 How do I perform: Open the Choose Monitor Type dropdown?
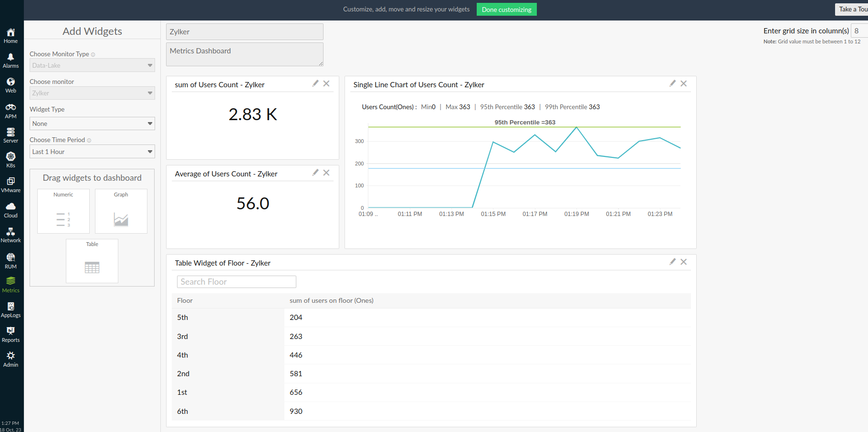point(92,65)
